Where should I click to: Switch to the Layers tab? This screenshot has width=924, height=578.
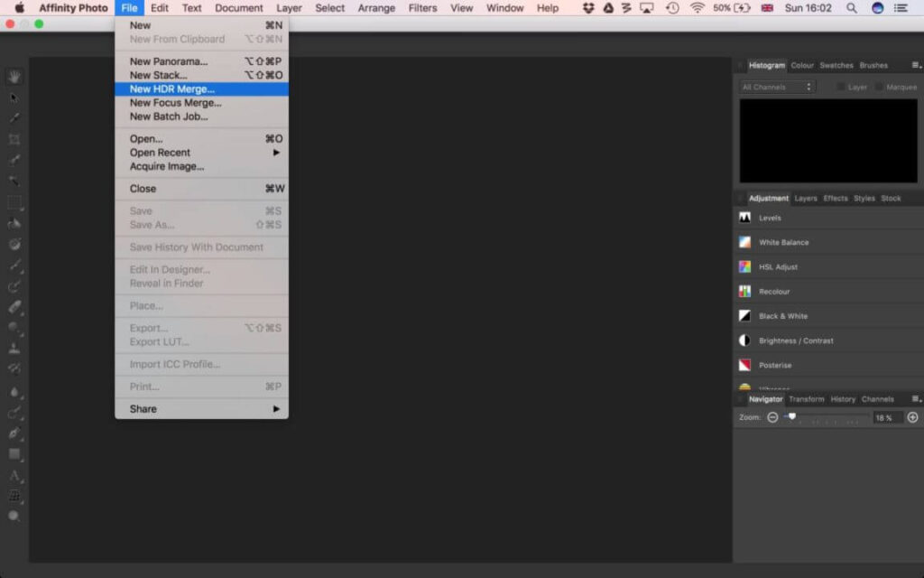click(806, 198)
